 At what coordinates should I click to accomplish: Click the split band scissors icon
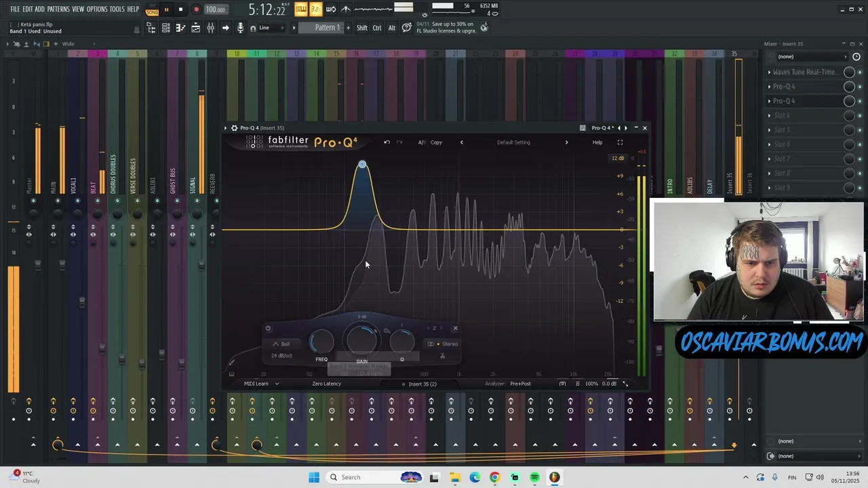tap(442, 357)
